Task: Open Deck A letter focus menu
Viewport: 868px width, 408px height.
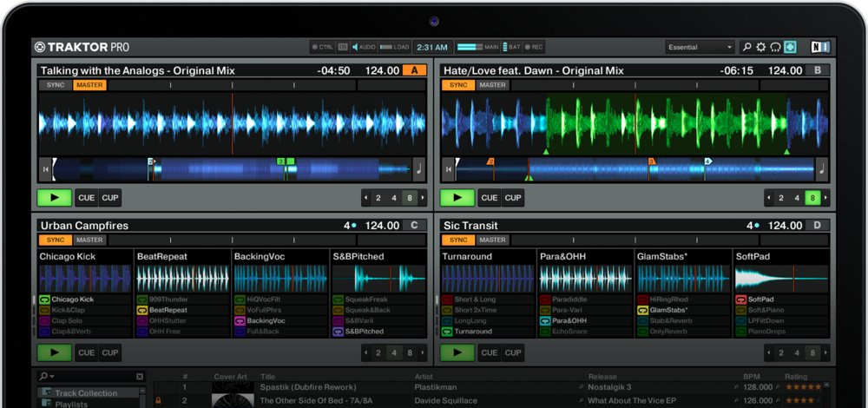Action: 415,70
